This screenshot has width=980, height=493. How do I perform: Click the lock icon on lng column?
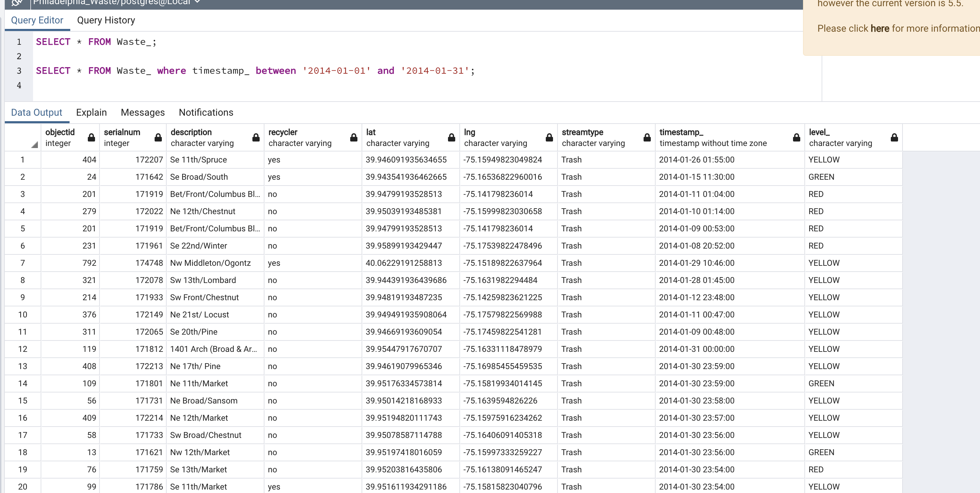point(549,138)
